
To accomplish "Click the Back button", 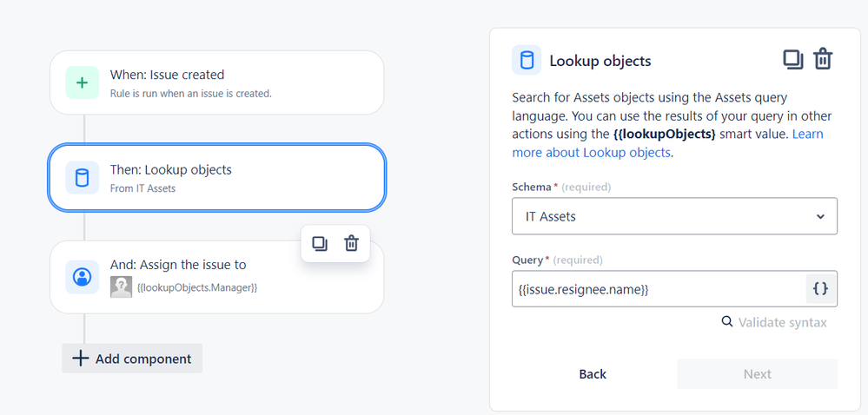I will 593,374.
